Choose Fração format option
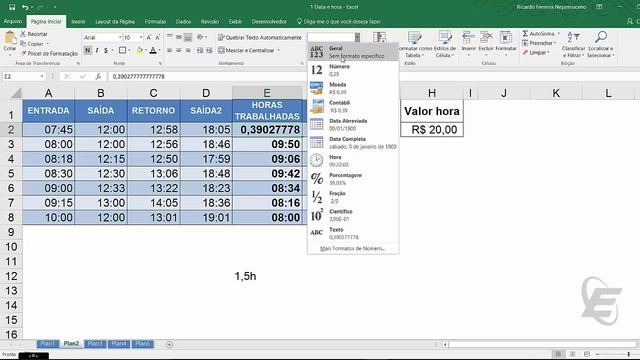The image size is (640, 360). [x=353, y=197]
